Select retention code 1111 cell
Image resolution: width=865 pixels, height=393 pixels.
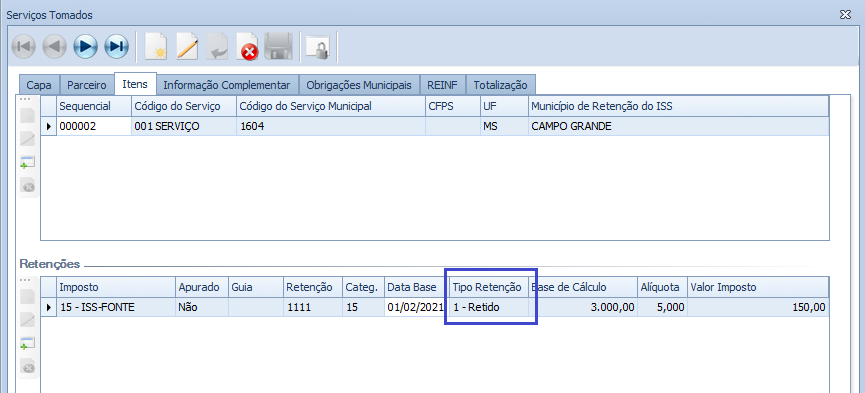(x=313, y=307)
